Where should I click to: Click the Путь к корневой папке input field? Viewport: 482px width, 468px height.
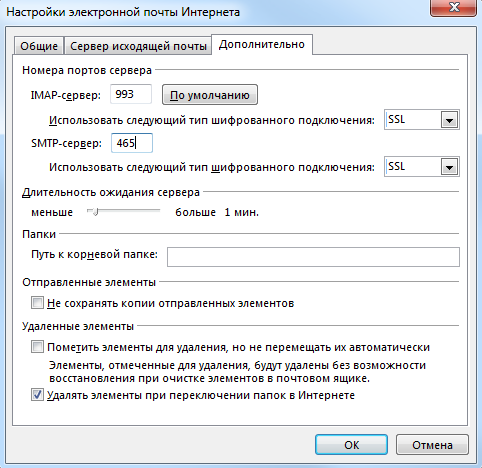313,257
